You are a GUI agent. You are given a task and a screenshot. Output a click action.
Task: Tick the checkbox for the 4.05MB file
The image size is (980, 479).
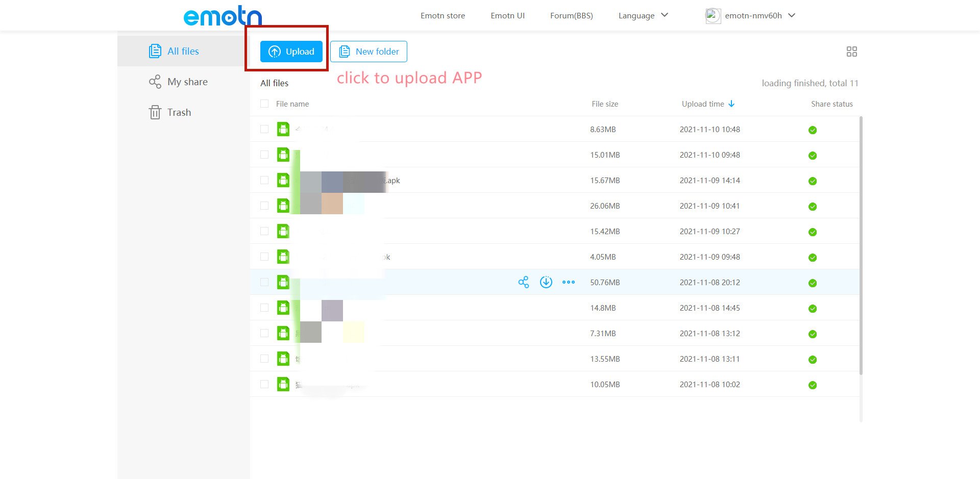point(264,257)
